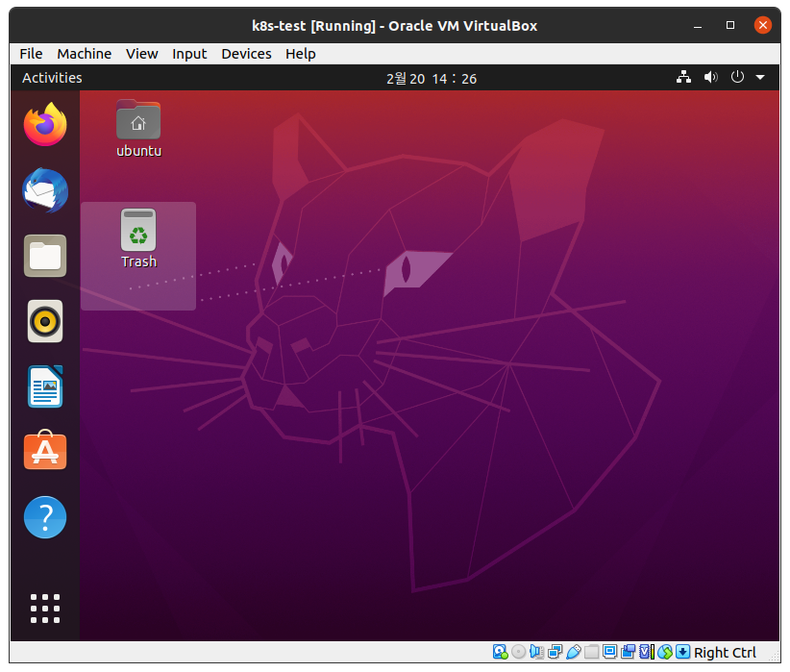Show Applications grid at dock bottom
Screen dimensions: 790x672
tap(45, 609)
